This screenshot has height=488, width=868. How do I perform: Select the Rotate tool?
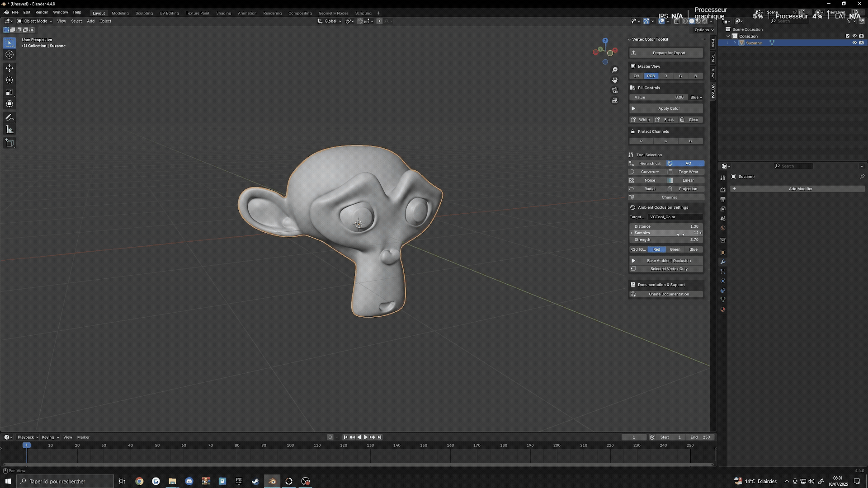tap(9, 80)
